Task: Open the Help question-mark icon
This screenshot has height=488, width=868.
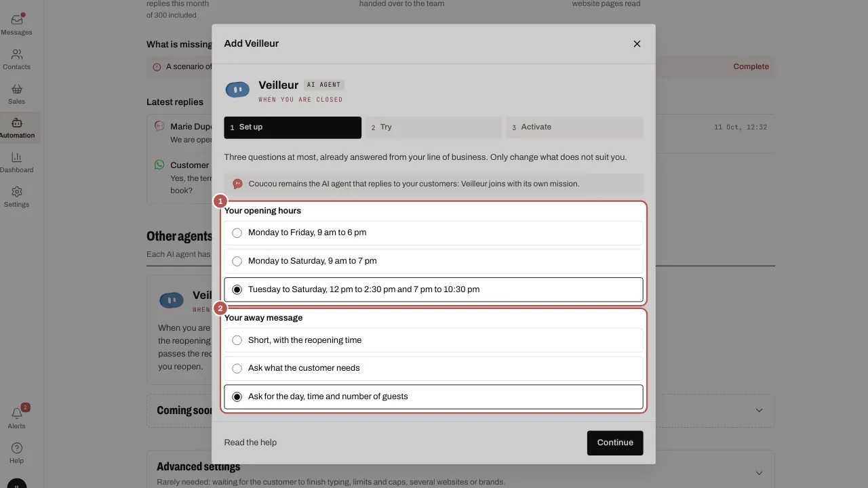Action: coord(17,448)
